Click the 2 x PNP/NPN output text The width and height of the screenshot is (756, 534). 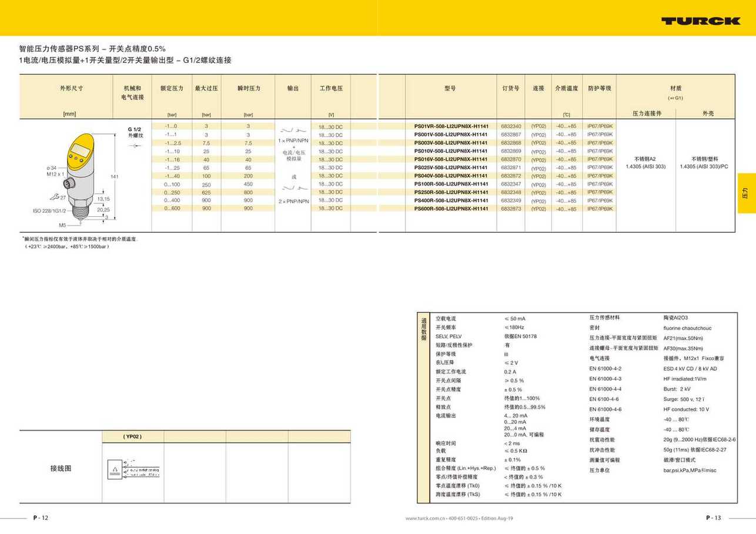click(294, 201)
